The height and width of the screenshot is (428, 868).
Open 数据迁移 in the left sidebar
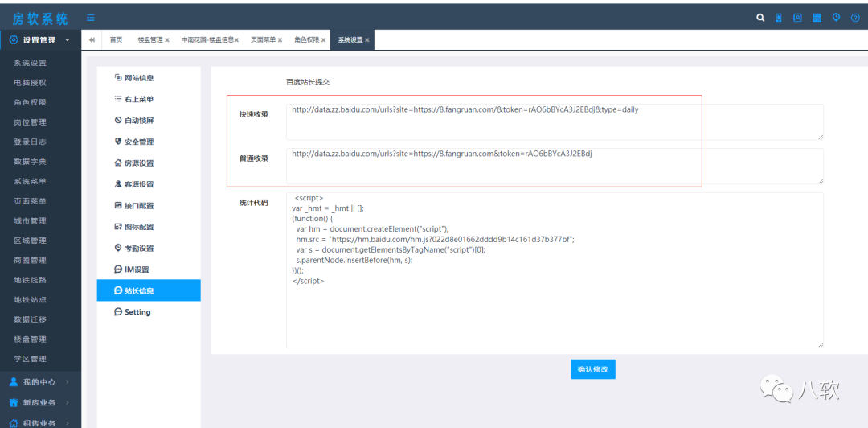[x=30, y=319]
